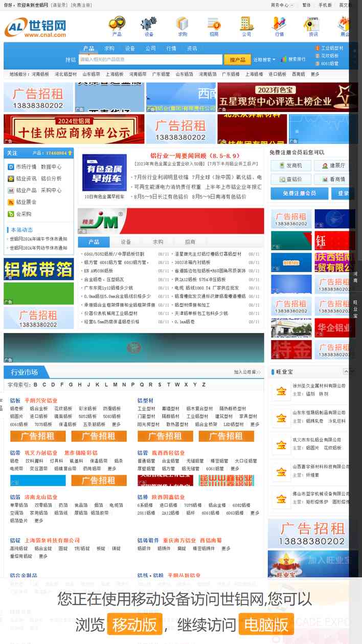The height and width of the screenshot is (644, 362).
Task: Switch to 求购 tab in listing panel
Action: pyautogui.click(x=158, y=242)
